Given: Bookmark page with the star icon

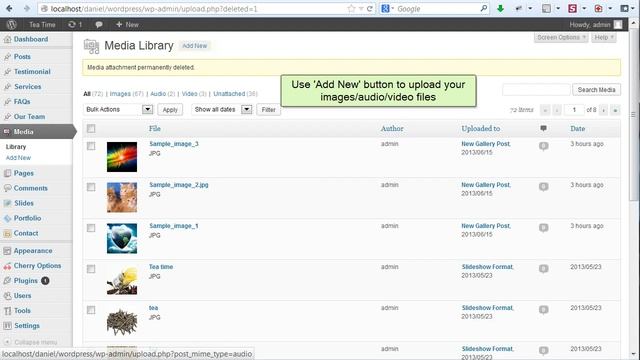Looking at the screenshot, I should 351,9.
